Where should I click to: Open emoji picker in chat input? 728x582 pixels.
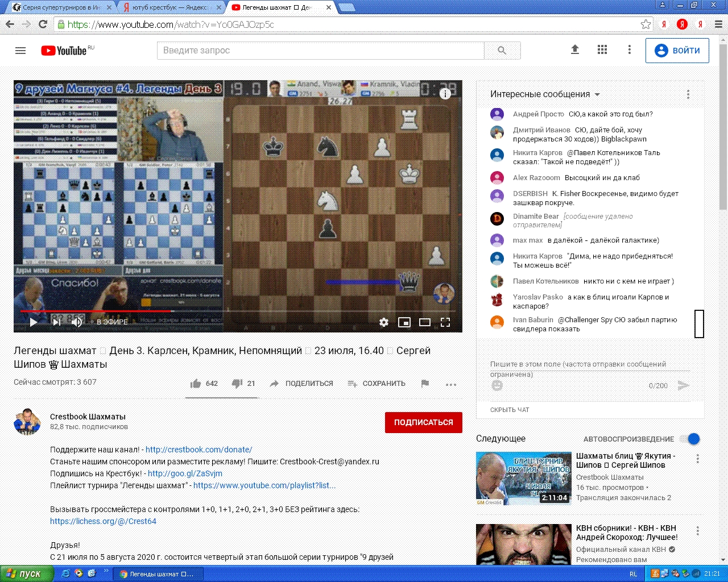coord(497,385)
